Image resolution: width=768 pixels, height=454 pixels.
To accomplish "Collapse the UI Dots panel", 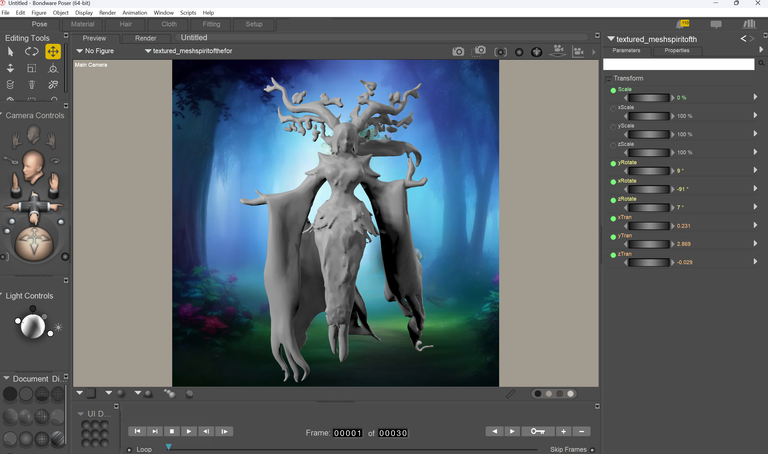I will click(80, 414).
